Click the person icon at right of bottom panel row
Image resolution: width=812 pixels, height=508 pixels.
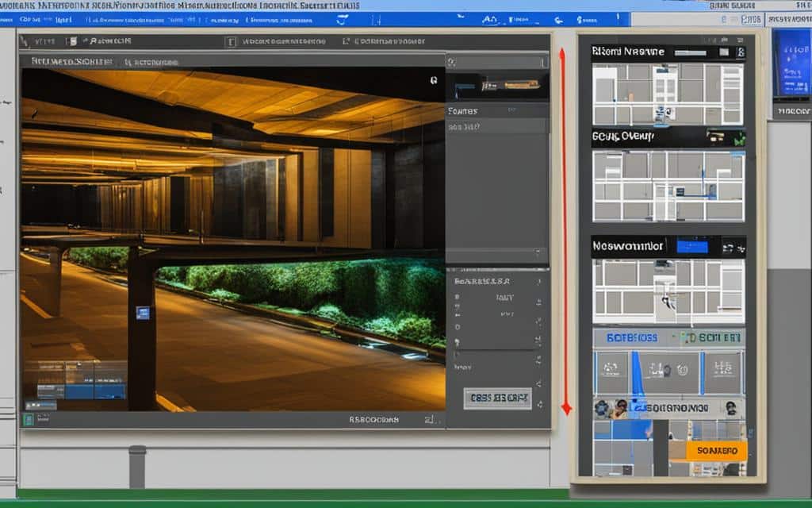pos(730,408)
